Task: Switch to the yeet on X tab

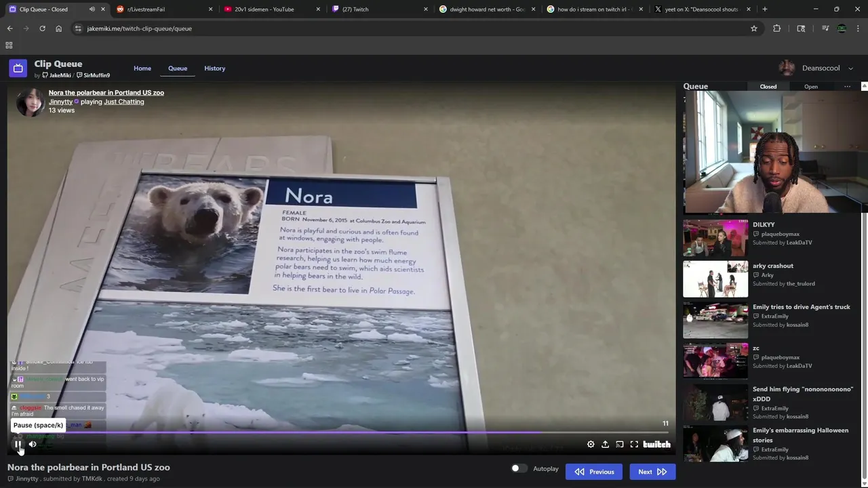Action: pos(703,9)
